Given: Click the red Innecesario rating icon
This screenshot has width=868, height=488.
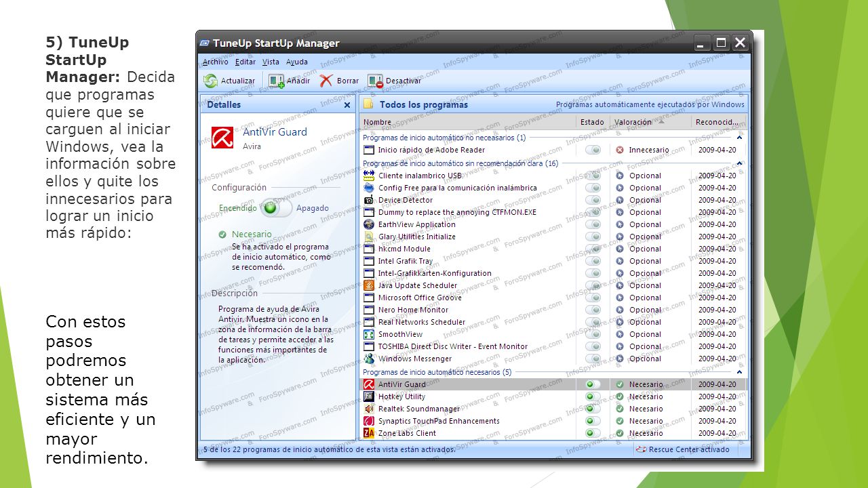Looking at the screenshot, I should pyautogui.click(x=620, y=150).
